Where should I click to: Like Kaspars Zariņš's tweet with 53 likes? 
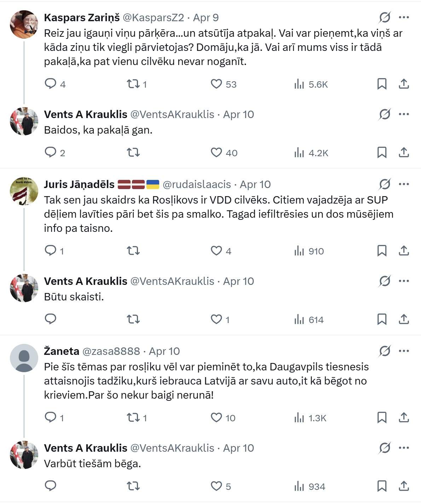[216, 84]
